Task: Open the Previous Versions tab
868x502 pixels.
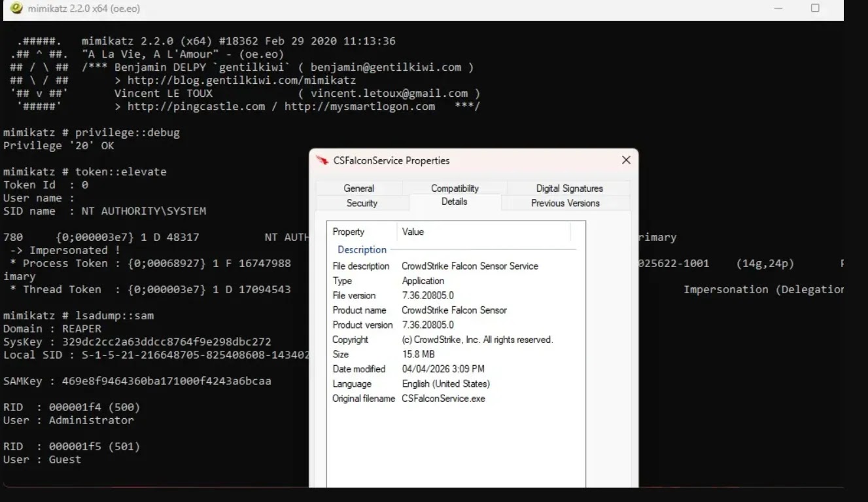Action: tap(565, 203)
